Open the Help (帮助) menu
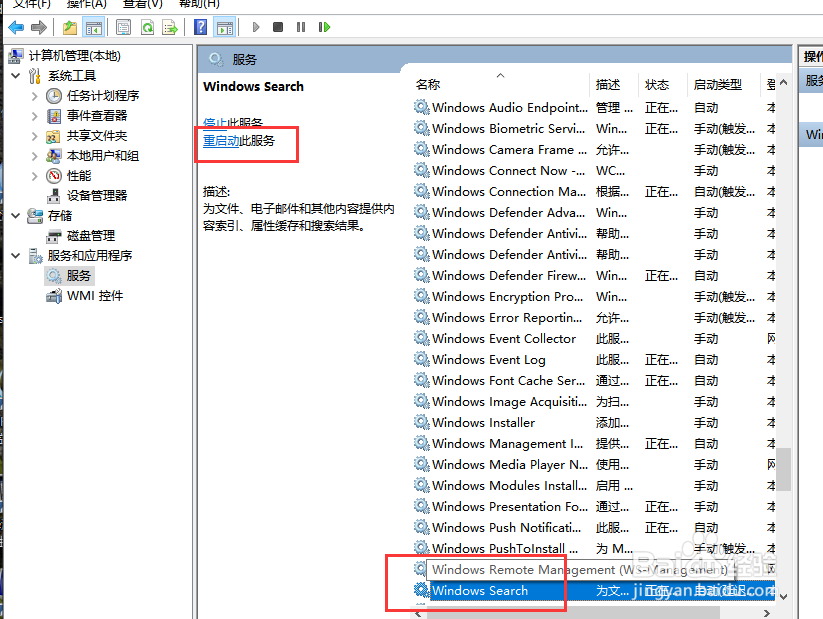Screen dimensions: 823x619 click(x=199, y=4)
